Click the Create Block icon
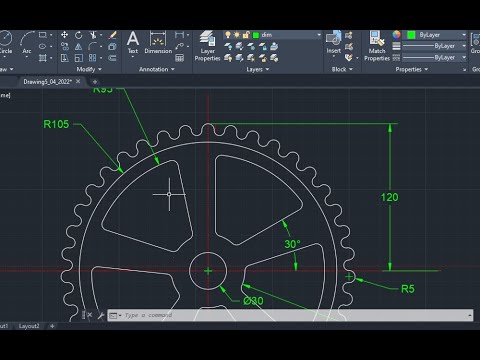This screenshot has width=480, height=360. tap(349, 35)
